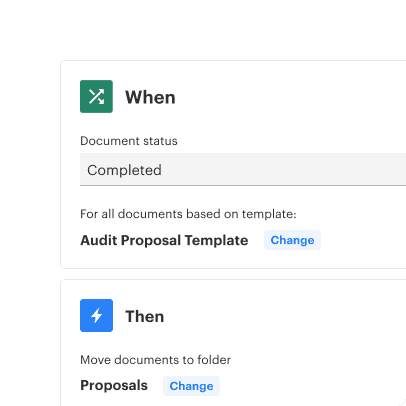Select the Proposals folder name

click(x=114, y=386)
